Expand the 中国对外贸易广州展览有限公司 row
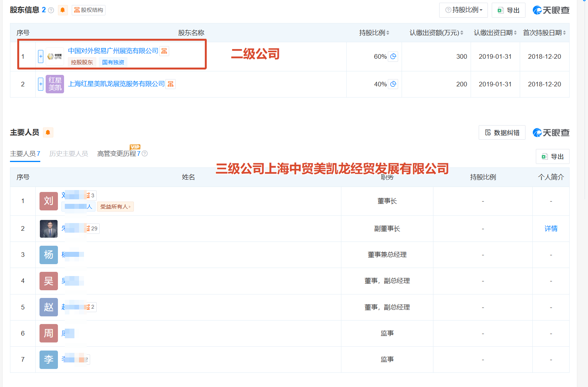588x387 pixels. tap(41, 56)
